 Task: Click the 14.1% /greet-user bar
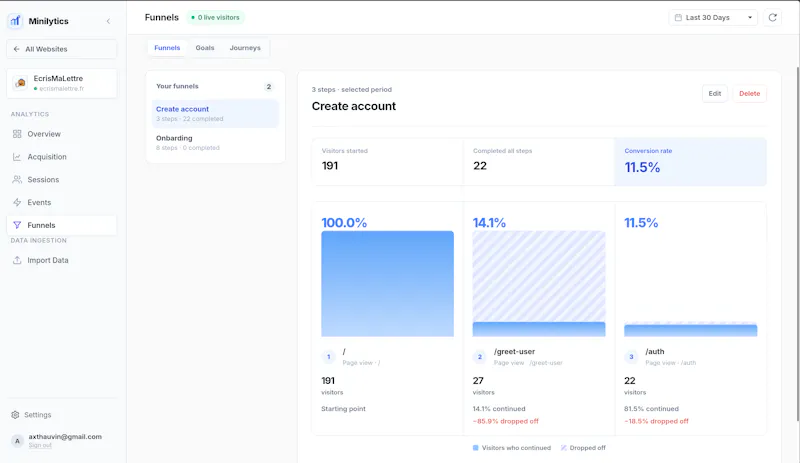point(539,284)
